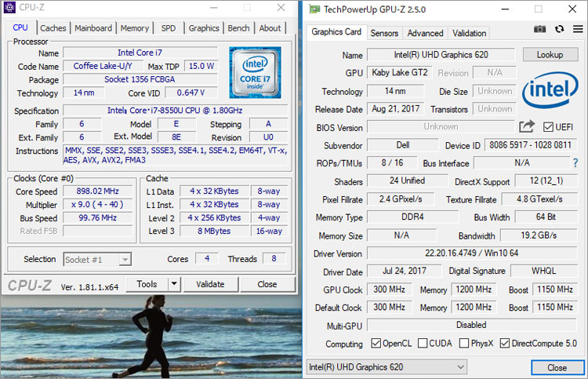Click the Close button in CPU-Z

click(x=267, y=284)
